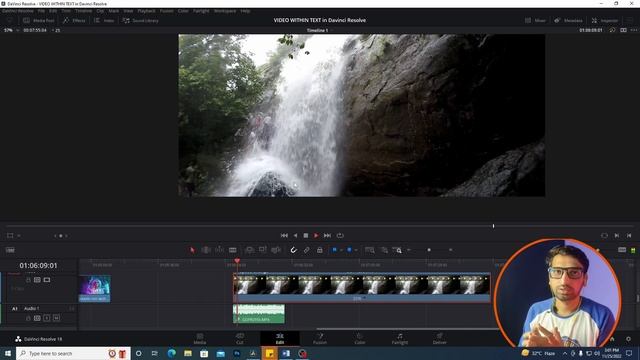Jump to last frame playback button
The height and width of the screenshot is (360, 640).
(x=327, y=236)
